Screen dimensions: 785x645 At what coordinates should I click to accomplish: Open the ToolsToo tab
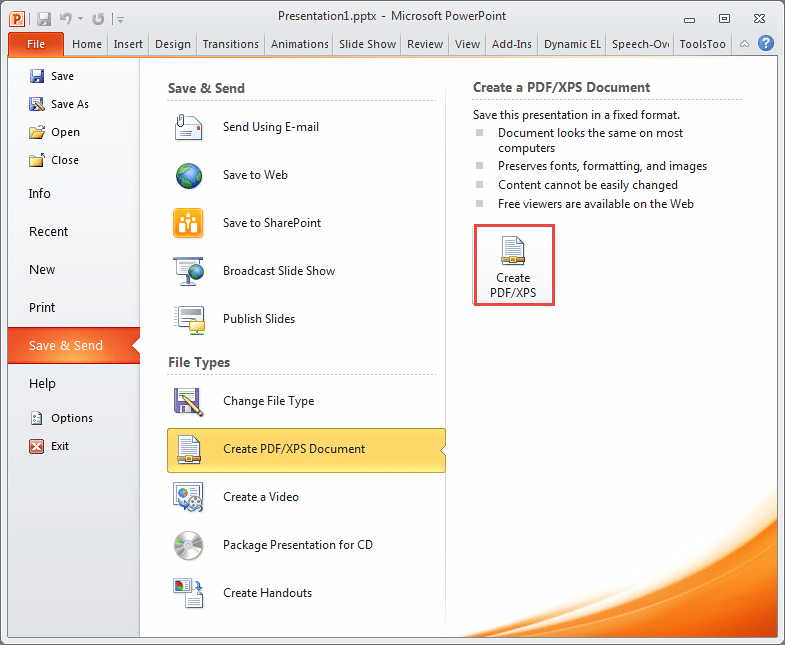coord(702,44)
